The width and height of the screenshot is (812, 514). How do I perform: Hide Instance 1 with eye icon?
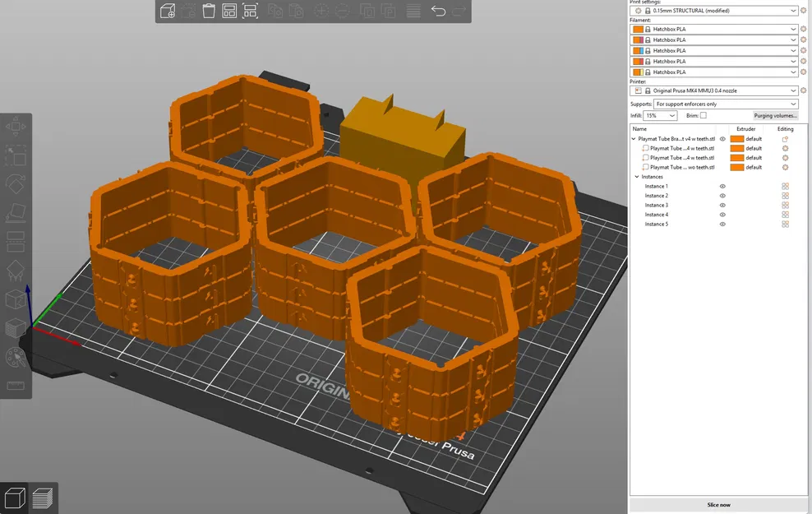pos(722,187)
